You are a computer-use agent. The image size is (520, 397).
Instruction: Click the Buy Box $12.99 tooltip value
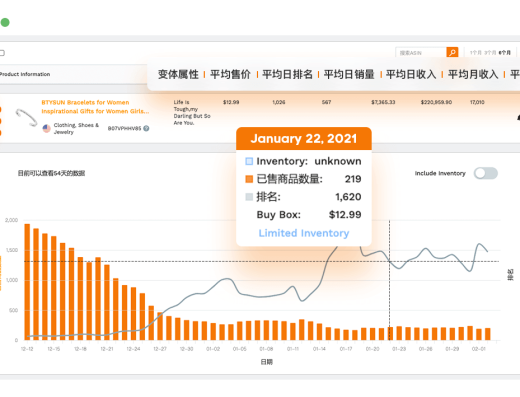coord(345,215)
